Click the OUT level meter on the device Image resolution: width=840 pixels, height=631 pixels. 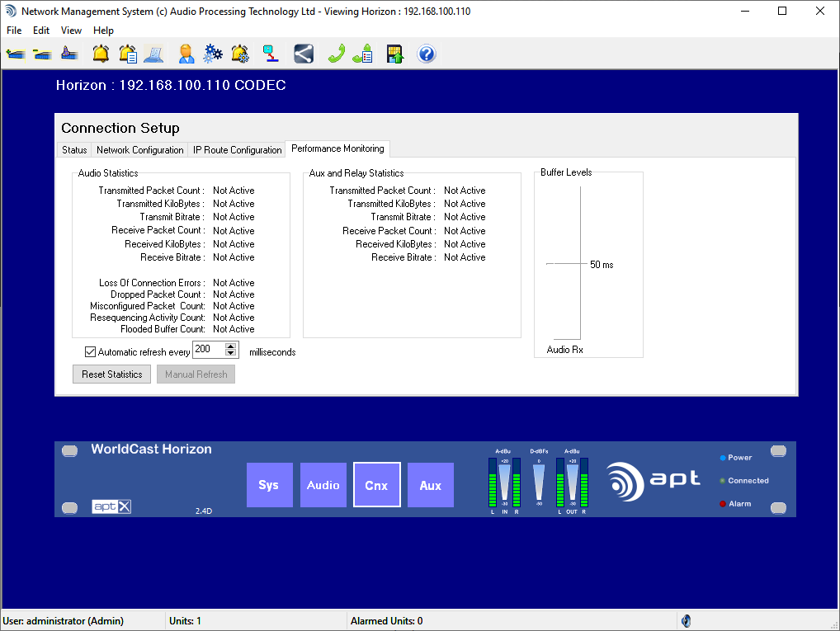(x=572, y=483)
